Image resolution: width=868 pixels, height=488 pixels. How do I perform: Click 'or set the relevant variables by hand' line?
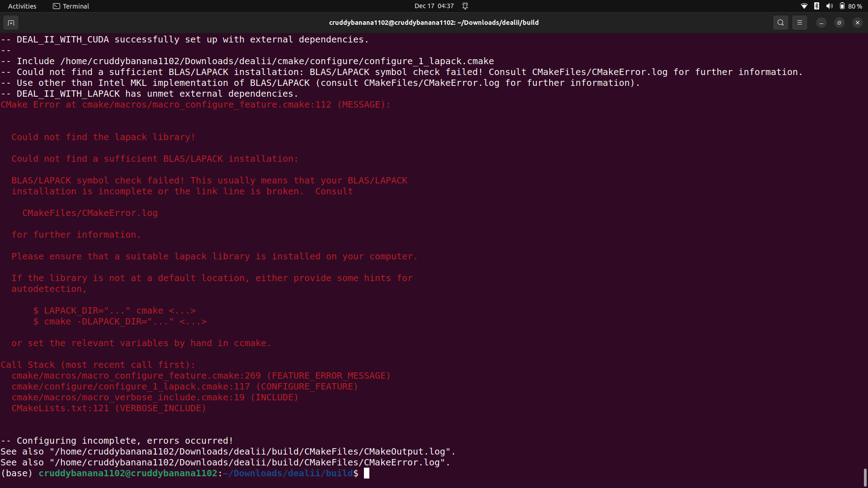tap(142, 343)
